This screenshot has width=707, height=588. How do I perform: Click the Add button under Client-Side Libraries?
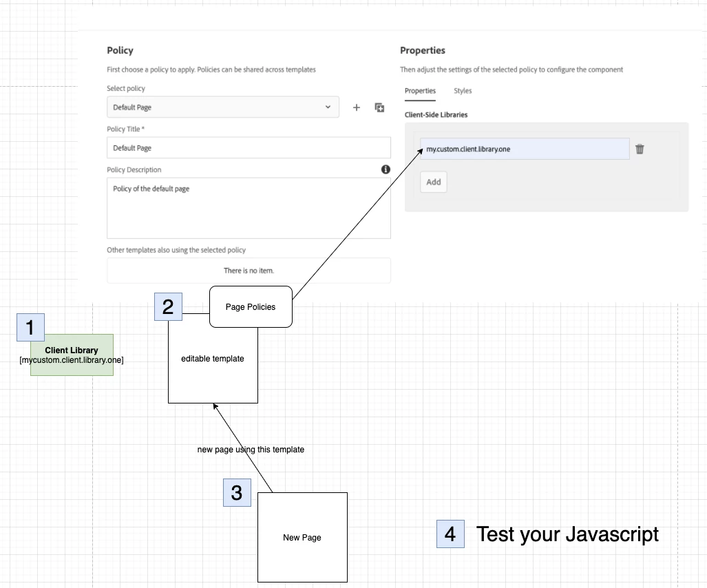pyautogui.click(x=434, y=182)
